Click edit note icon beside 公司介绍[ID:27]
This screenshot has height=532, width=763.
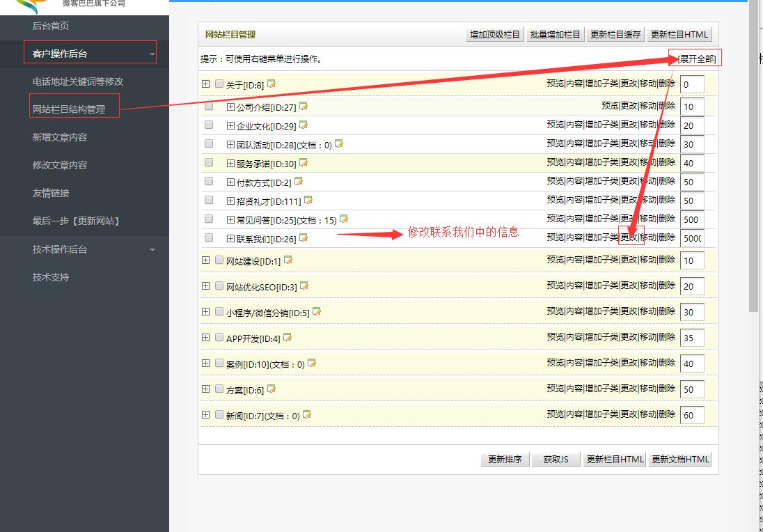click(304, 107)
